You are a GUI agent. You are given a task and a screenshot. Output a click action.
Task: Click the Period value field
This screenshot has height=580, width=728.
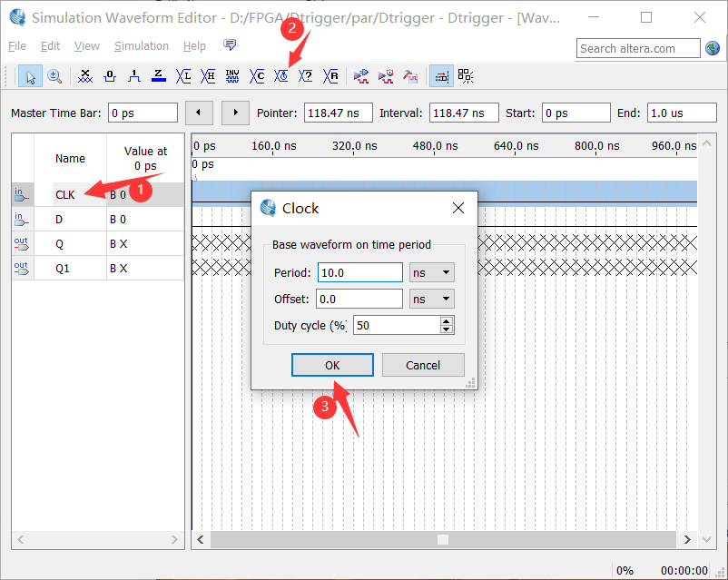point(359,272)
